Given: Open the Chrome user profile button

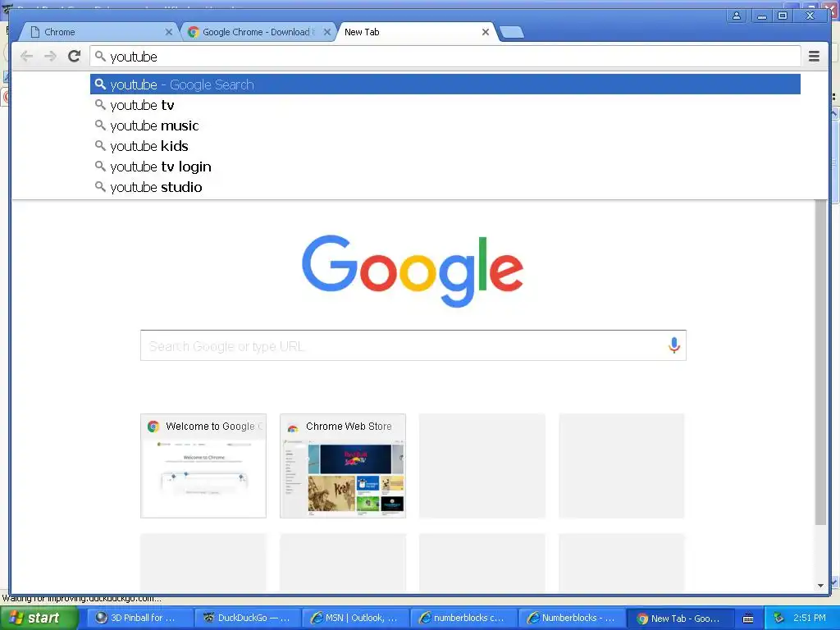Looking at the screenshot, I should click(737, 16).
